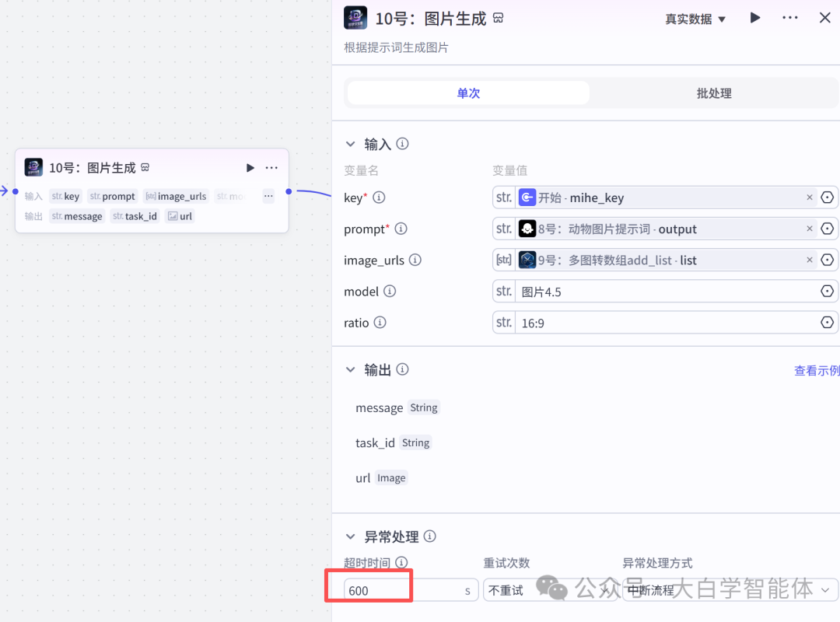Select the image_urls tag on canvas node

(x=176, y=196)
